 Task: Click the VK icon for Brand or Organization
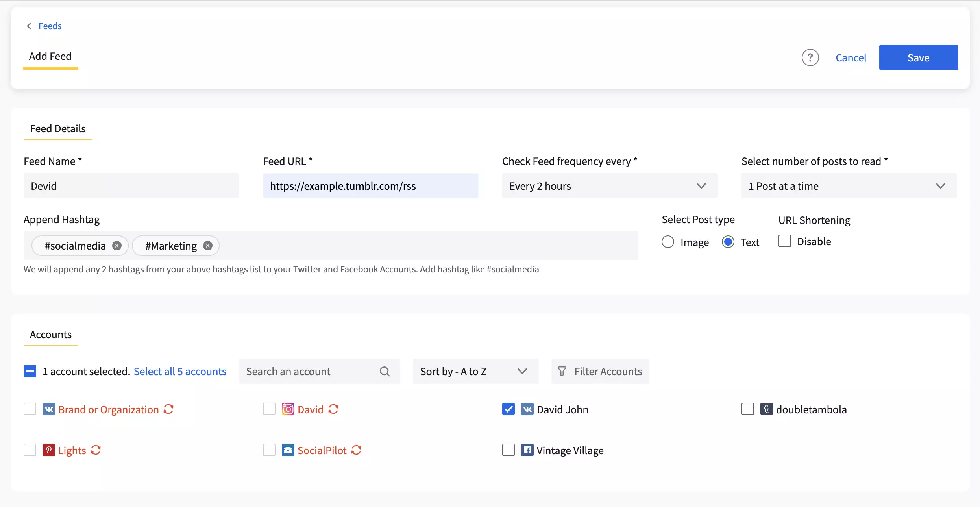click(49, 409)
